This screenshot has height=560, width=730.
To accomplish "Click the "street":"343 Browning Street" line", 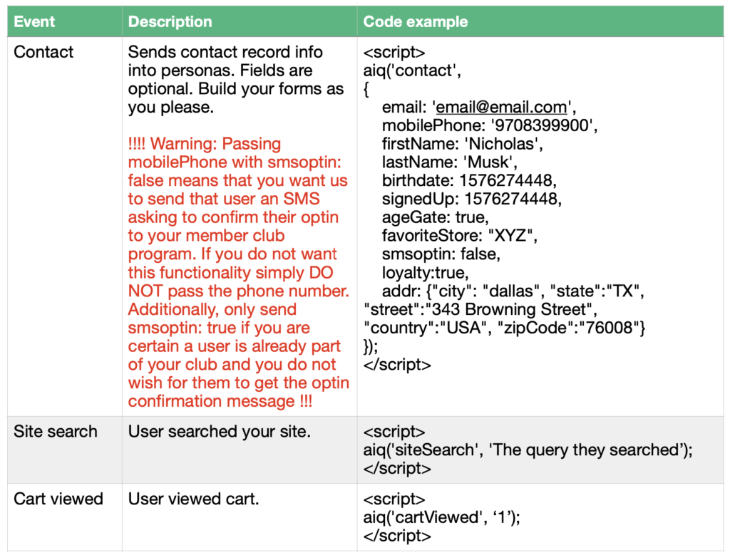I will point(480,309).
